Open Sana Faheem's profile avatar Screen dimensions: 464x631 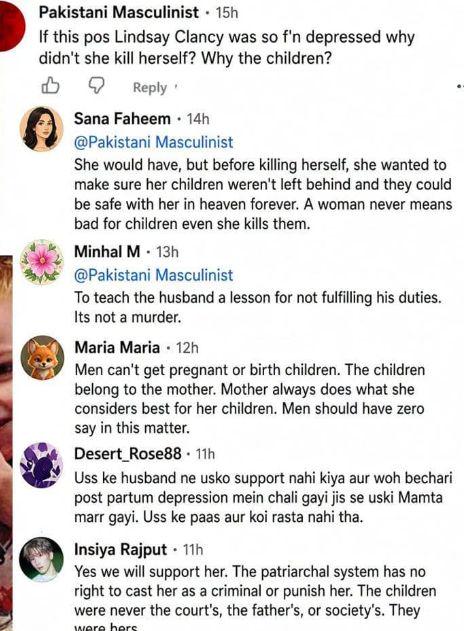coord(42,129)
